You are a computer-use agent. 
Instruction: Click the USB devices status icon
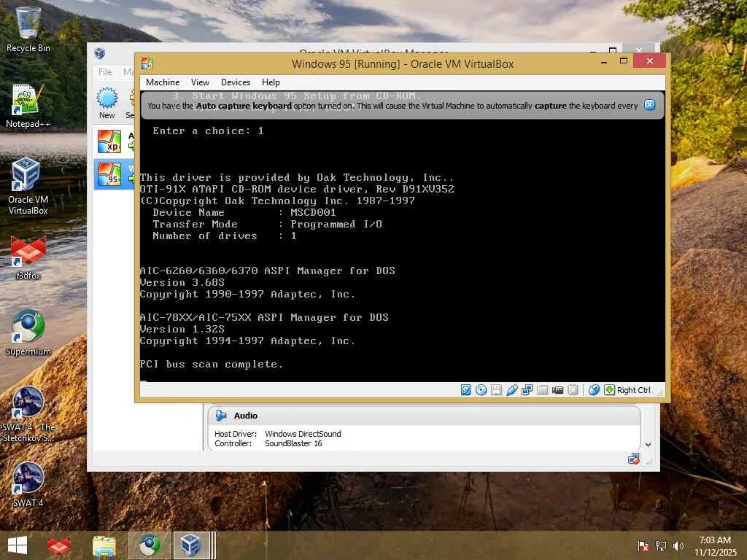pyautogui.click(x=511, y=390)
